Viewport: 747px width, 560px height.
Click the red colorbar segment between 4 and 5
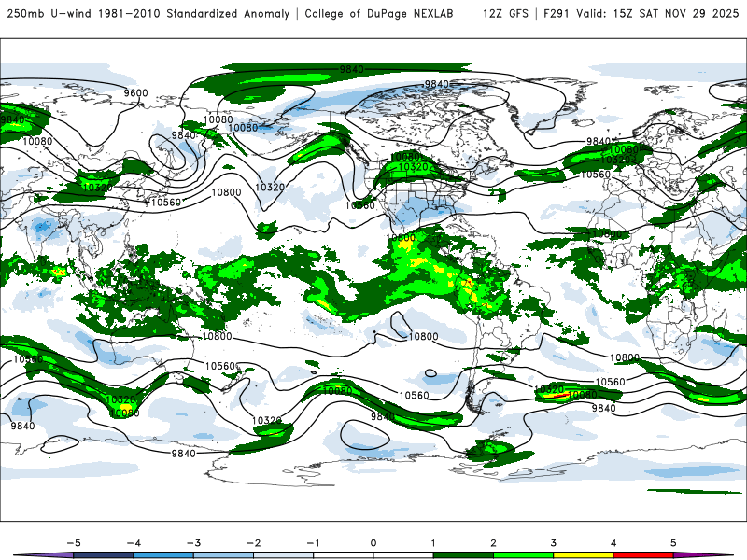pyautogui.click(x=643, y=555)
